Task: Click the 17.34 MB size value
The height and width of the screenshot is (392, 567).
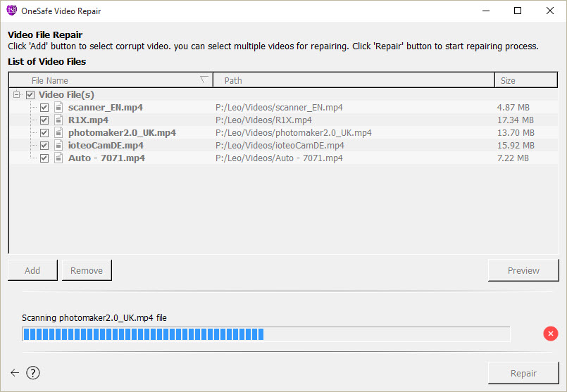Action: click(516, 120)
